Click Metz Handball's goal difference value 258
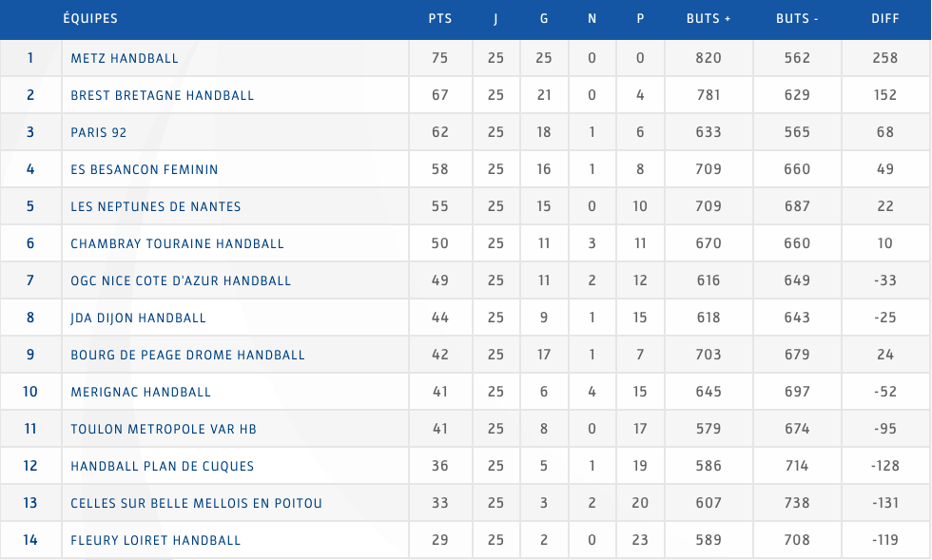Image resolution: width=932 pixels, height=560 pixels. point(885,58)
